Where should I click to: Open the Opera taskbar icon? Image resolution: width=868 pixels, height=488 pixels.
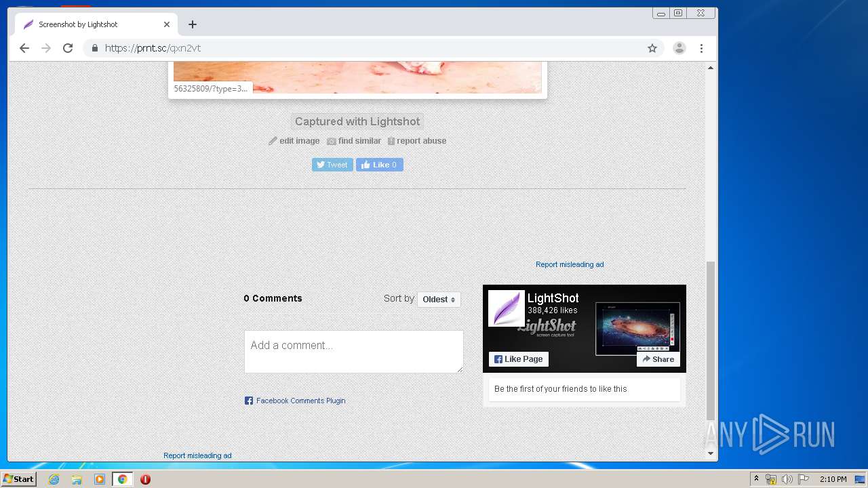145,479
